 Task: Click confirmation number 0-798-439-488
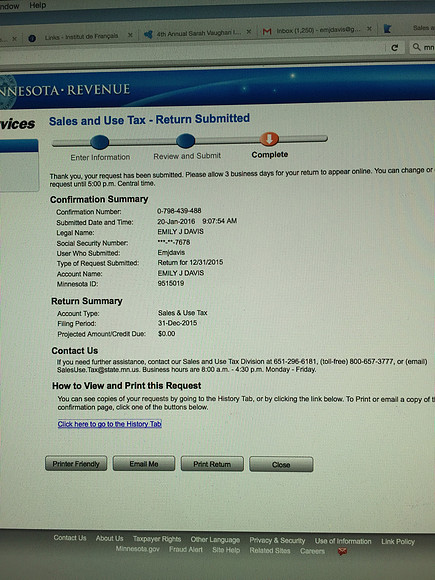tap(179, 211)
